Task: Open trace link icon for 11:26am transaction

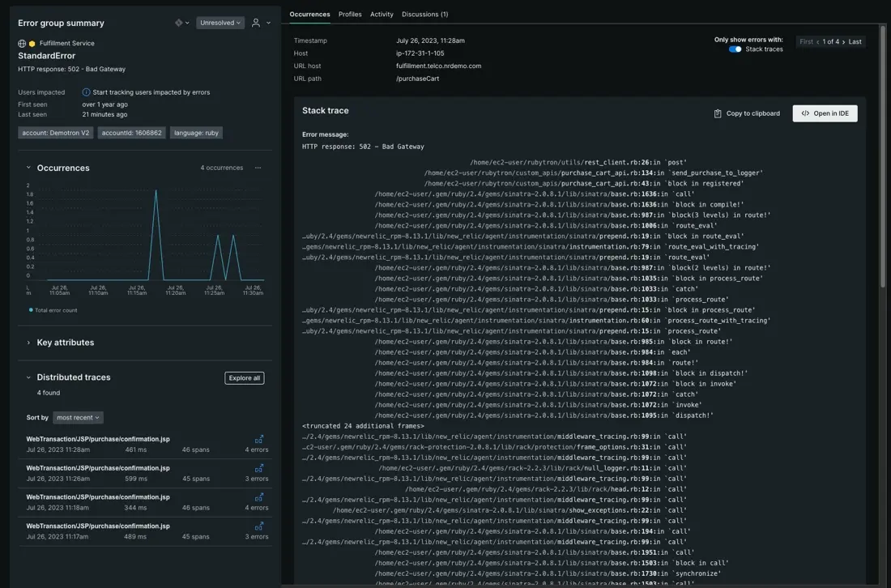Action: pyautogui.click(x=259, y=468)
